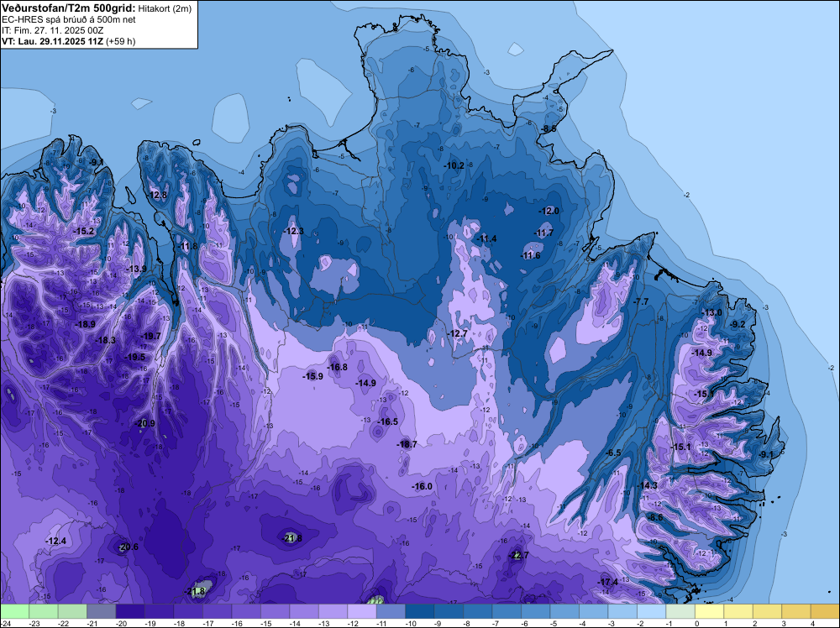
Task: Click the -8.5 temperature label
Action: (548, 129)
